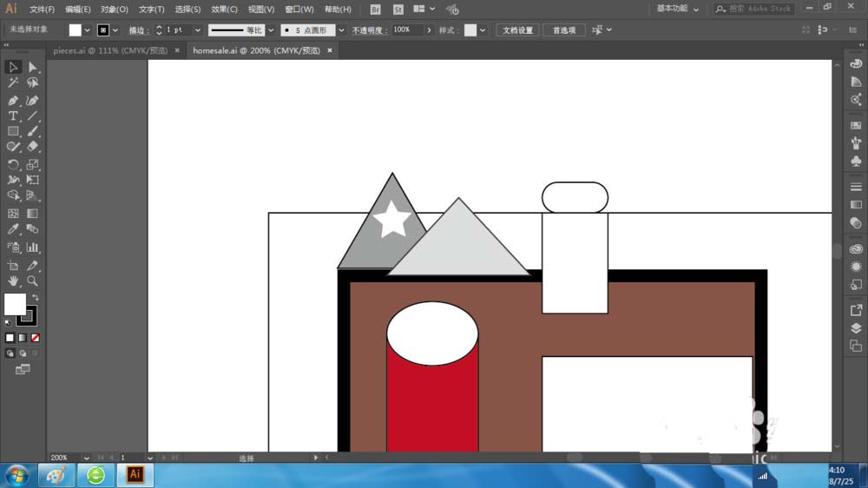The width and height of the screenshot is (868, 488).
Task: Open the 效果(C) menu
Action: (224, 10)
